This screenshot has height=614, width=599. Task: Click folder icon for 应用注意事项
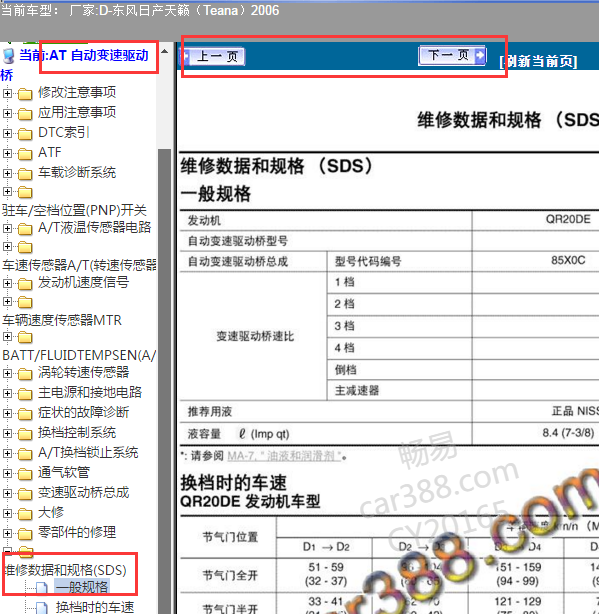pos(25,114)
